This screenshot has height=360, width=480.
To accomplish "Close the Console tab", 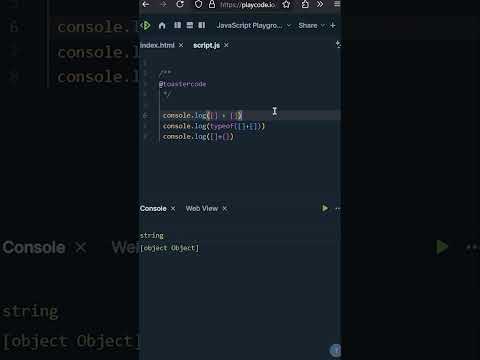I will (x=173, y=209).
